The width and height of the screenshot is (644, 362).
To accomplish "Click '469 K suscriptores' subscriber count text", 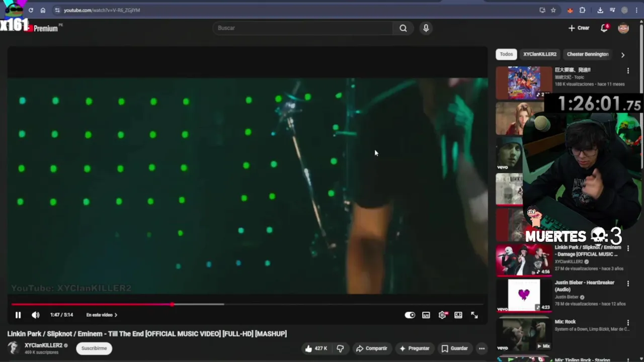I will click(x=41, y=352).
